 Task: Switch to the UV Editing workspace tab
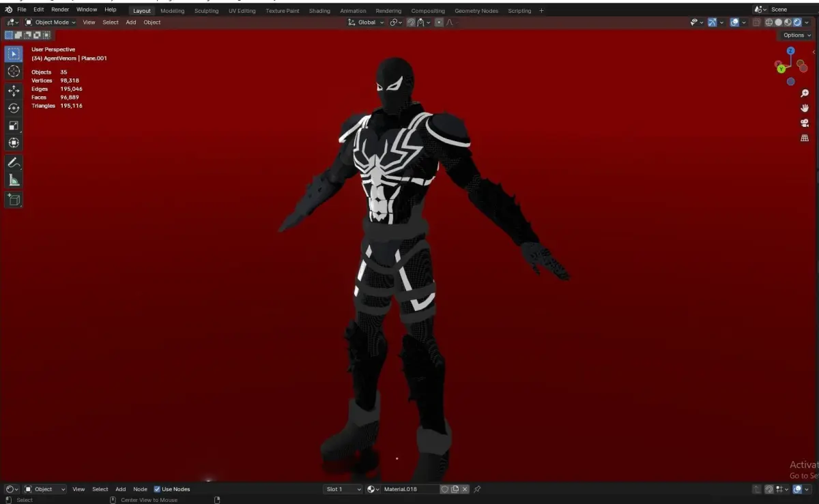(x=242, y=11)
